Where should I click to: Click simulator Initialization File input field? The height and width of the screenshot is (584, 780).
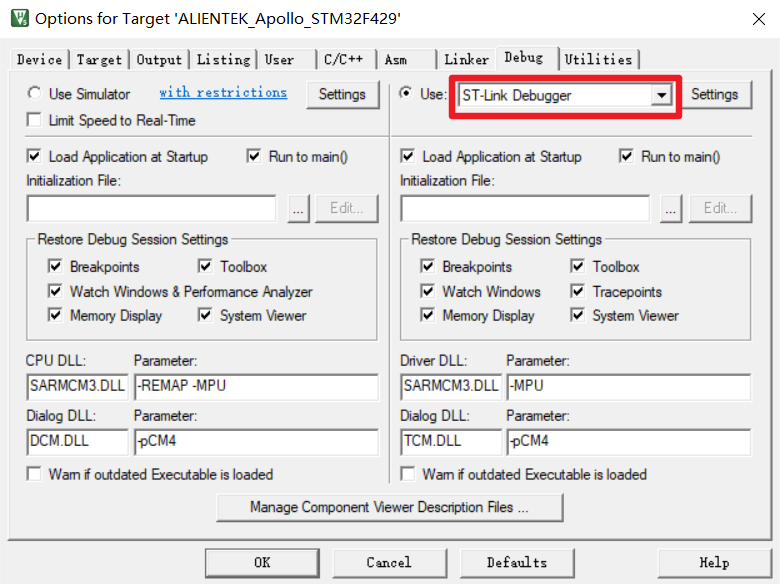coord(152,208)
